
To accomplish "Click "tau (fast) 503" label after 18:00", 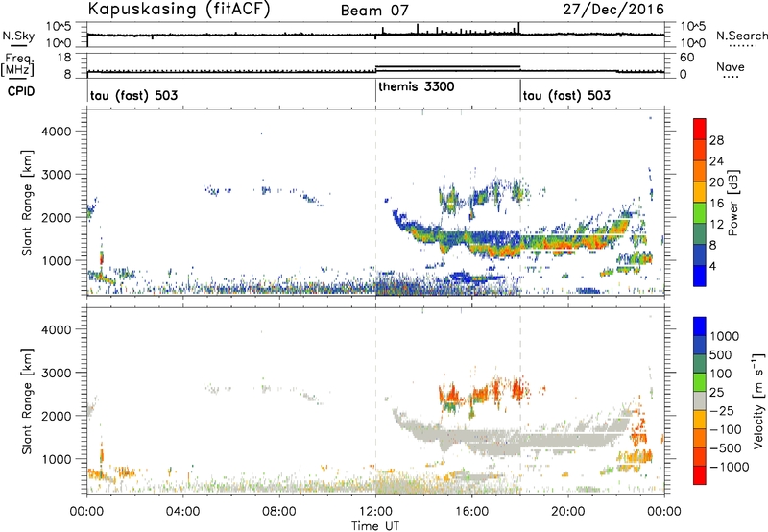I will [566, 95].
